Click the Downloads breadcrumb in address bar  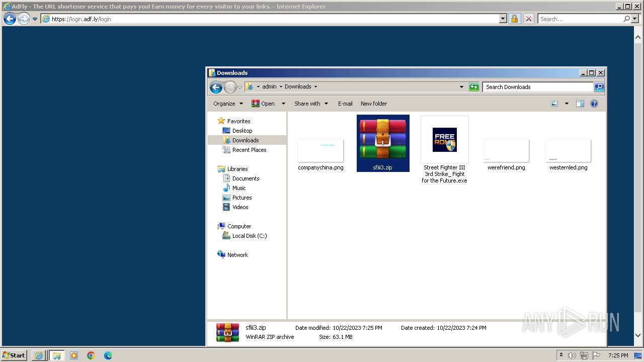298,86
